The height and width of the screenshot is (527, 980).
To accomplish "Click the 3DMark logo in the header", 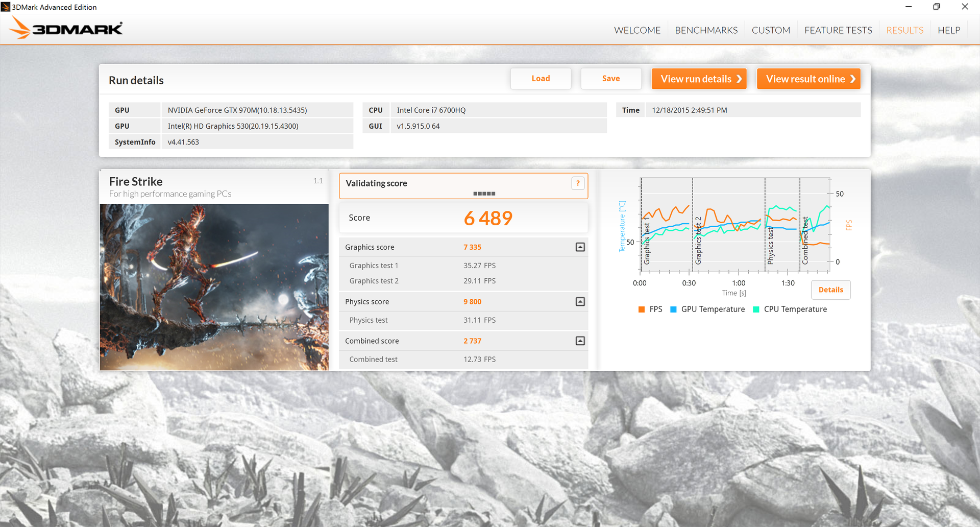I will [x=66, y=28].
